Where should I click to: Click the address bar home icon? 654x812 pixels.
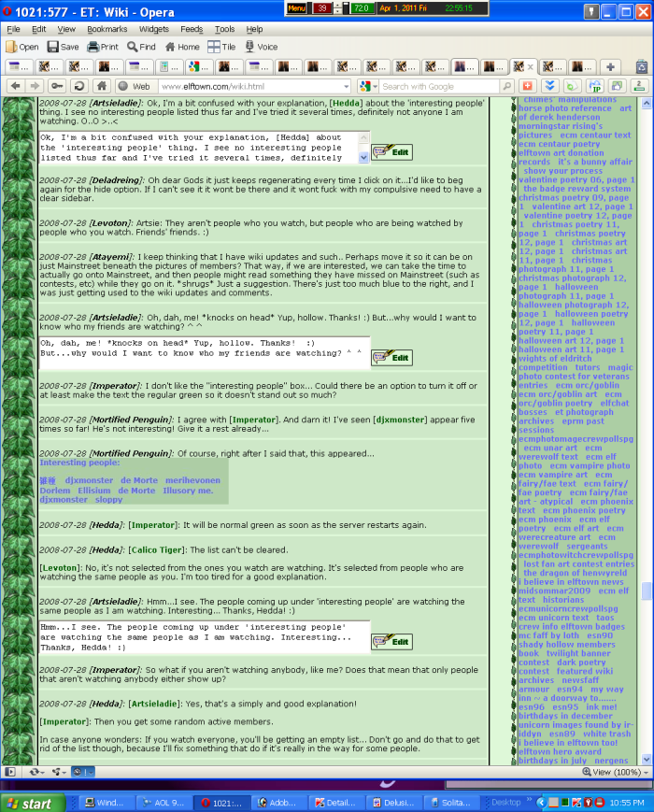point(102,86)
